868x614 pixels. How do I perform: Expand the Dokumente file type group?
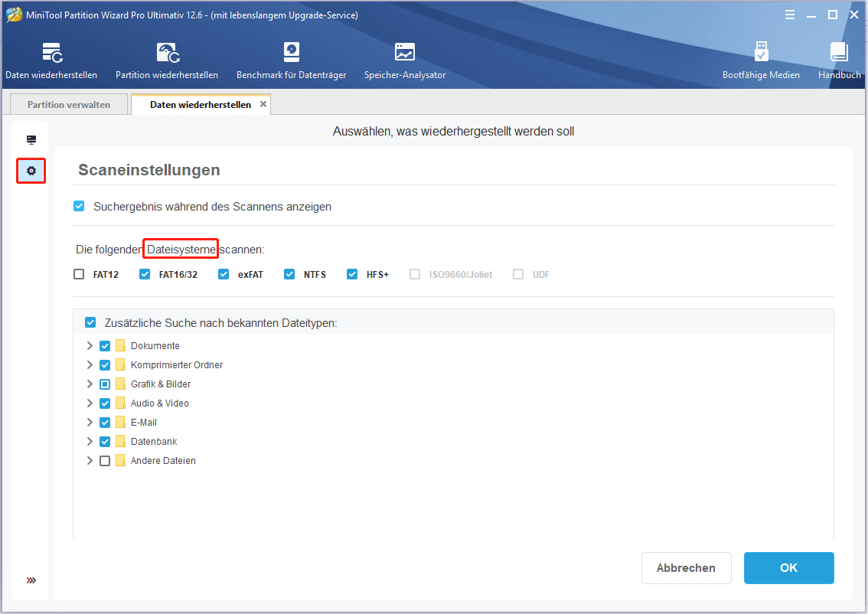90,346
